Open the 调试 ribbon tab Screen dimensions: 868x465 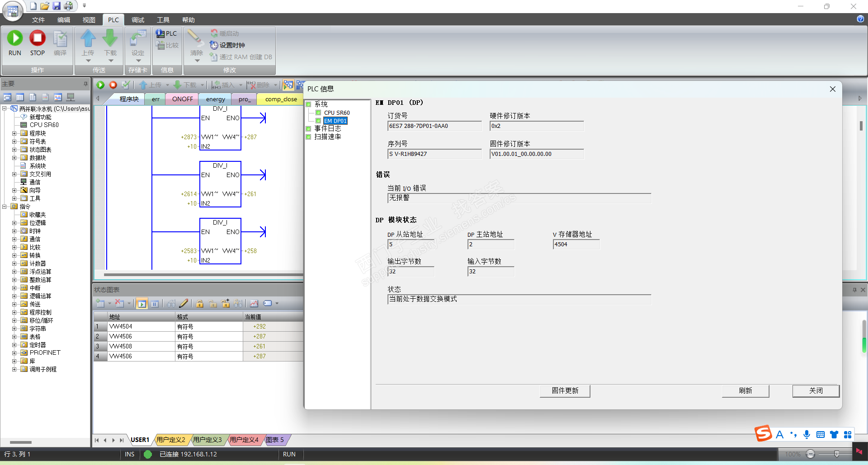(x=138, y=20)
